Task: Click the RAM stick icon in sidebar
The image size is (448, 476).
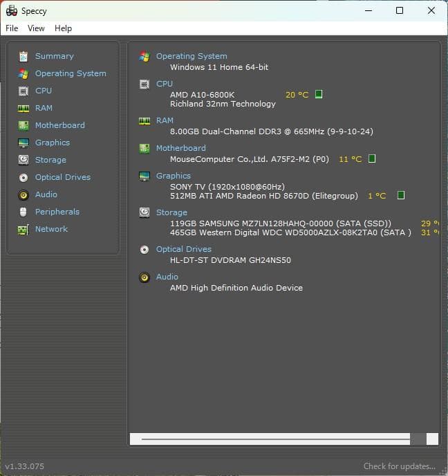Action: [24, 109]
